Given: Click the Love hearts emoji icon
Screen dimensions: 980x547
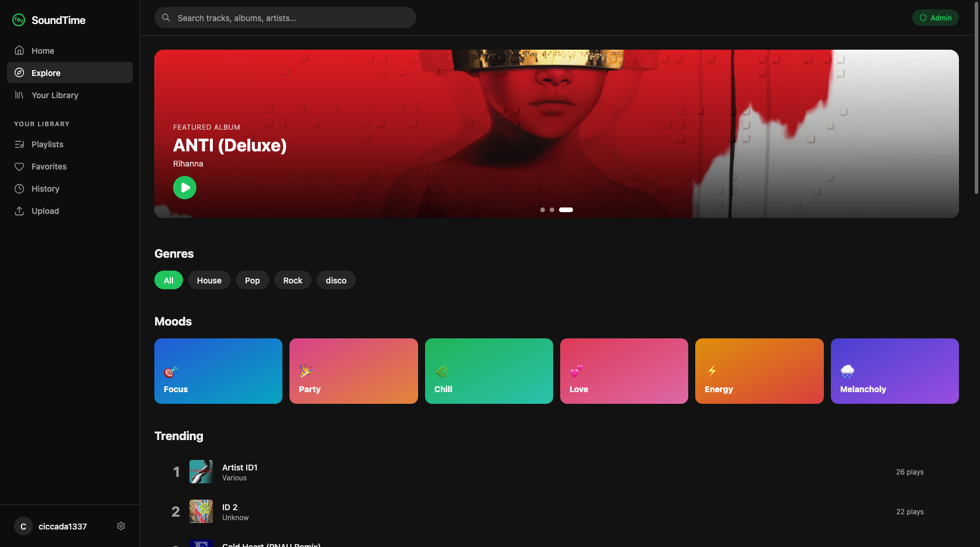Looking at the screenshot, I should pos(577,371).
